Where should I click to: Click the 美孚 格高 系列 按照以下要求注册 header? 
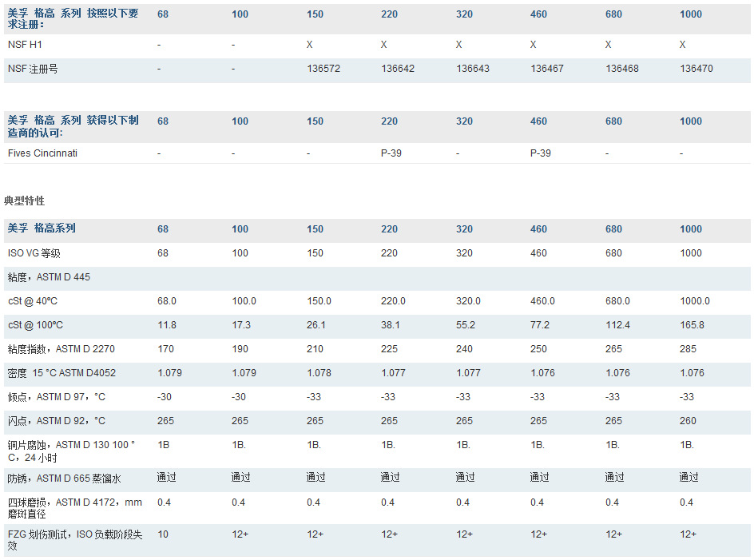pyautogui.click(x=73, y=18)
